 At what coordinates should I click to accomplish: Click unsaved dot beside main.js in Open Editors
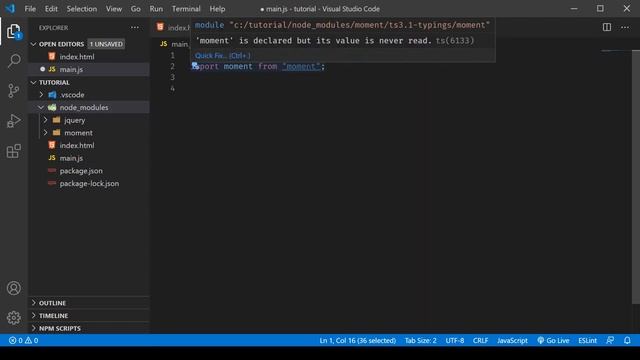[x=42, y=69]
